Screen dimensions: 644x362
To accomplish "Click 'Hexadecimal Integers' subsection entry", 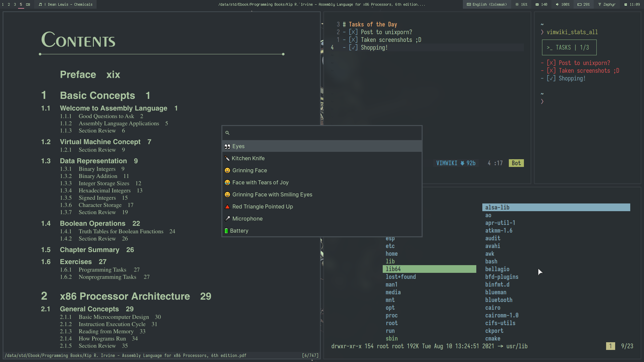I will click(105, 190).
